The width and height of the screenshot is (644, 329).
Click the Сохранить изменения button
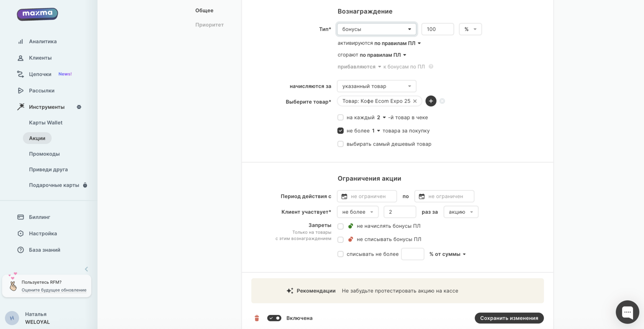(509, 318)
